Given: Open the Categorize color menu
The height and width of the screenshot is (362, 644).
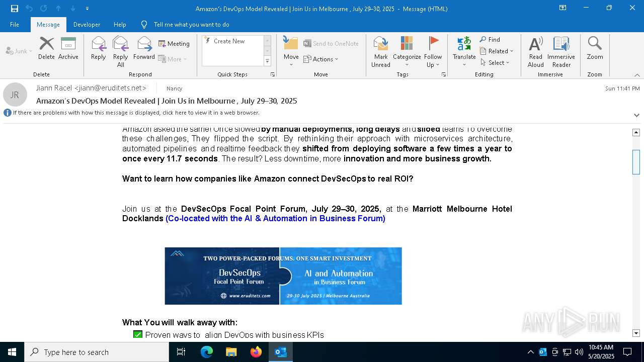Looking at the screenshot, I should (x=407, y=52).
